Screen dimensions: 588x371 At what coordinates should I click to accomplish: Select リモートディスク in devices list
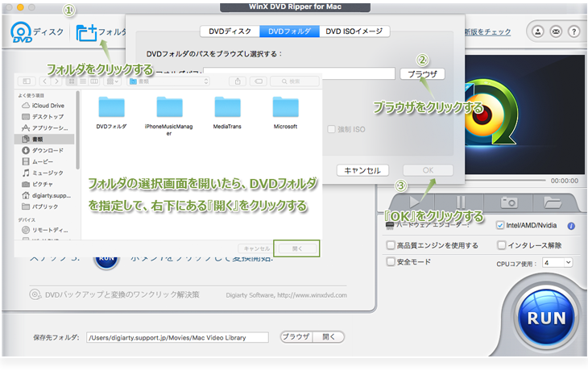45,230
